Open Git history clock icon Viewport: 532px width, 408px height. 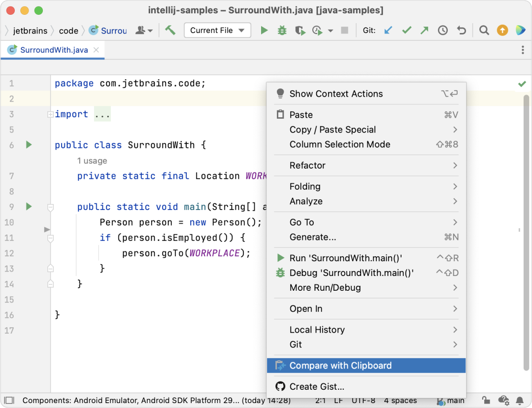(x=442, y=30)
